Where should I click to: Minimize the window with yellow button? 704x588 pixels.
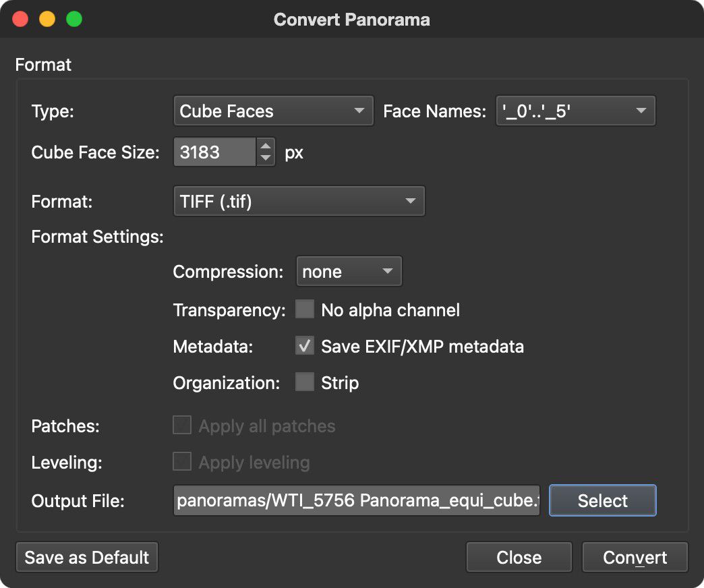point(47,20)
